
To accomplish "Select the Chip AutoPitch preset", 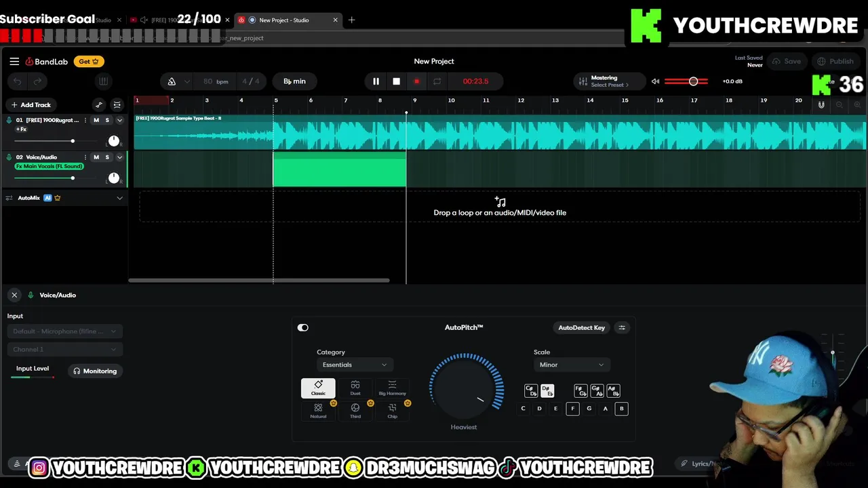I will (392, 411).
